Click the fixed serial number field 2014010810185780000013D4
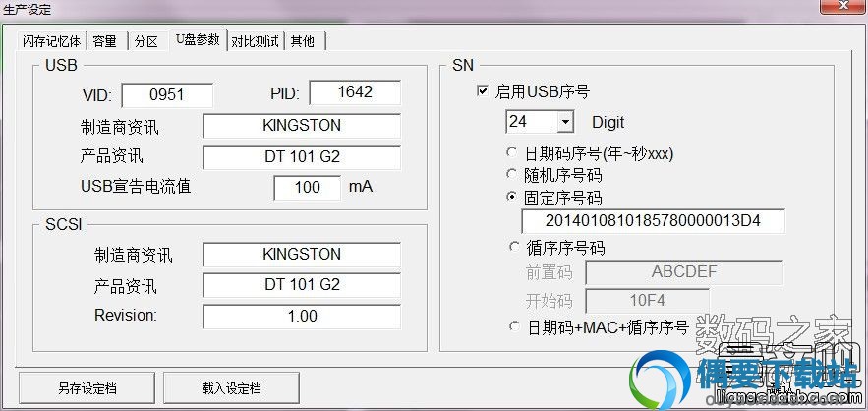 (654, 221)
